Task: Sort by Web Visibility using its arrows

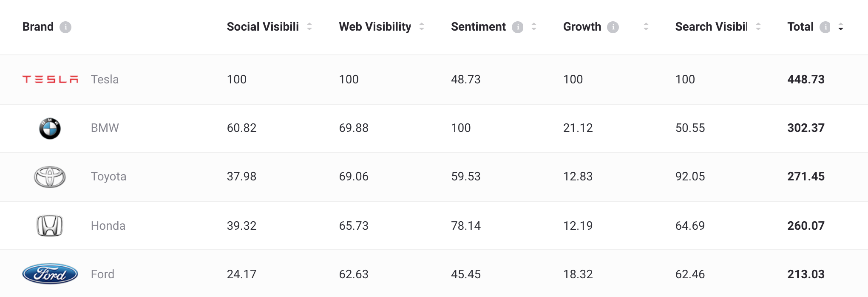Action: [422, 27]
